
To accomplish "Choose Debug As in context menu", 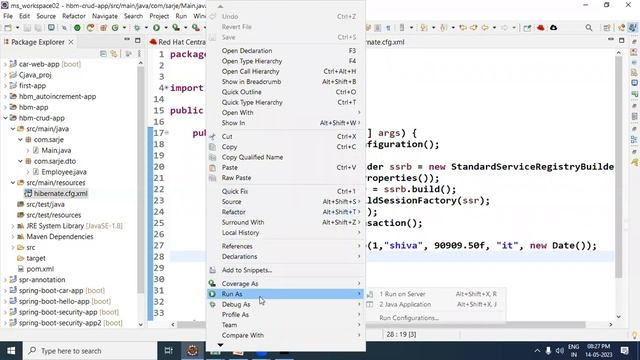I will [x=286, y=304].
